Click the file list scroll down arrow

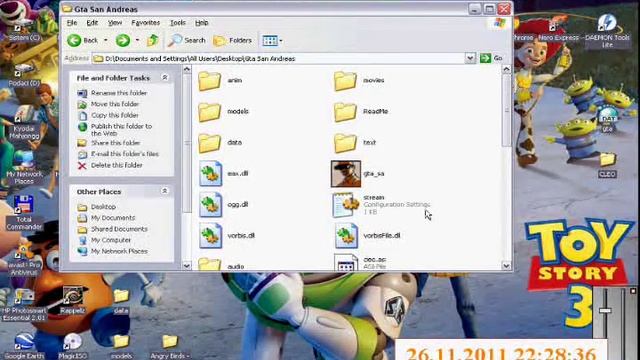pyautogui.click(x=506, y=266)
